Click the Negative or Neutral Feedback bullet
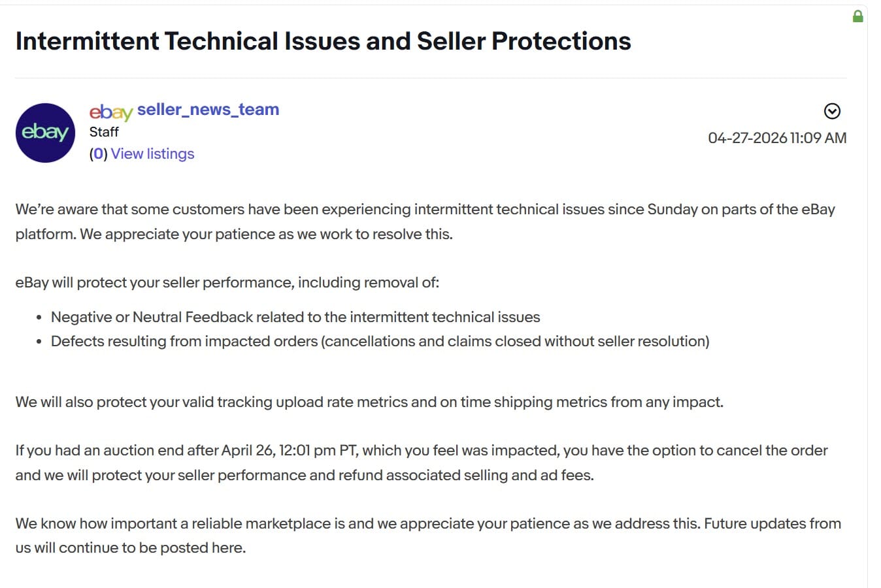Viewport: 881px width, 588px height. 295,318
